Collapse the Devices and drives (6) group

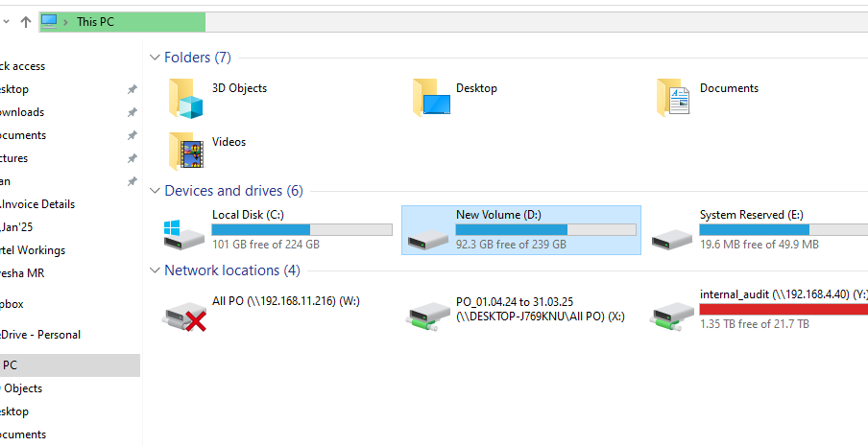point(155,191)
